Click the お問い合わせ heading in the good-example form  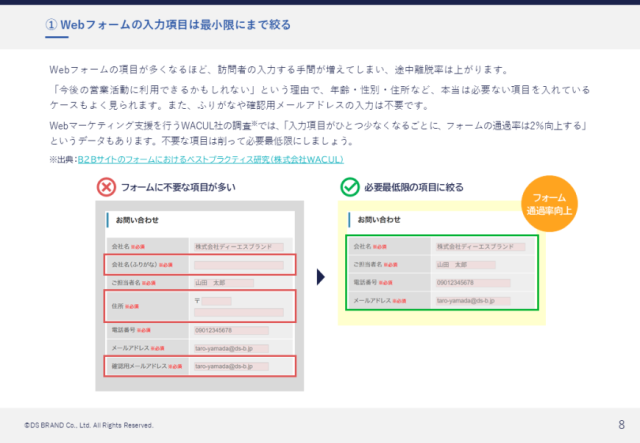click(379, 220)
